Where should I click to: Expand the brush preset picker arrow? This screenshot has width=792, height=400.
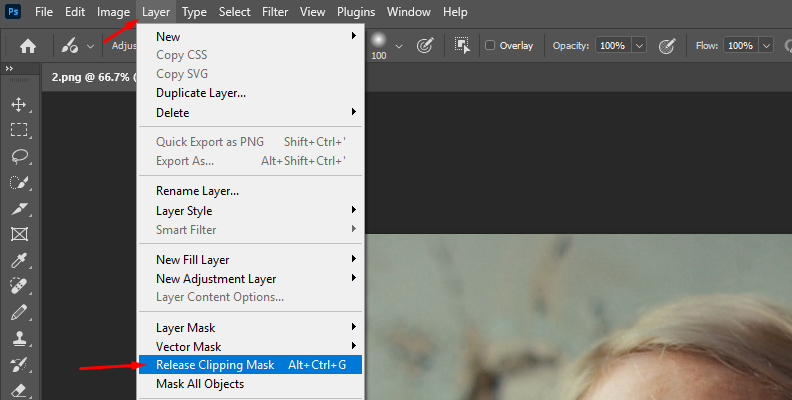pos(399,46)
